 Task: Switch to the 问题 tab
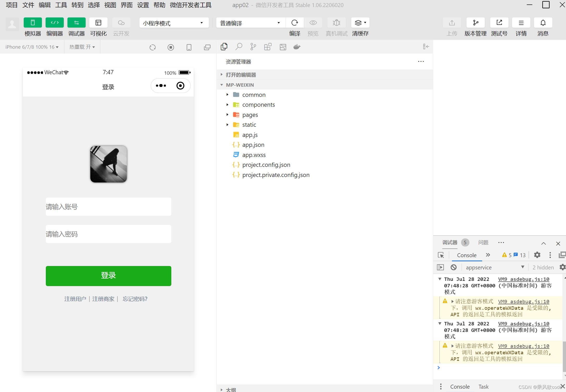click(483, 242)
